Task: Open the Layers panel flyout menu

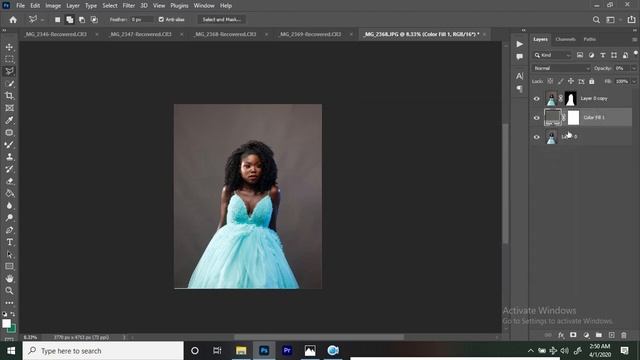Action: click(x=634, y=40)
